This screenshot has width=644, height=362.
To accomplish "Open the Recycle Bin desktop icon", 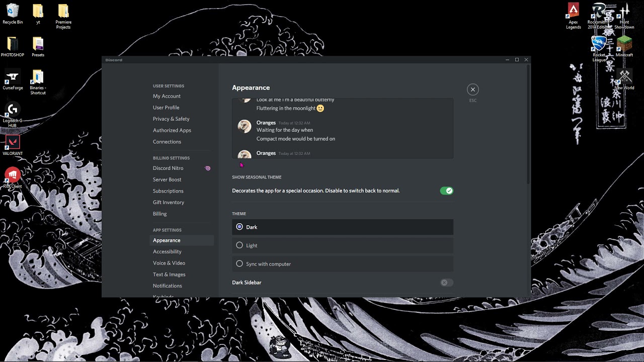I will [12, 14].
